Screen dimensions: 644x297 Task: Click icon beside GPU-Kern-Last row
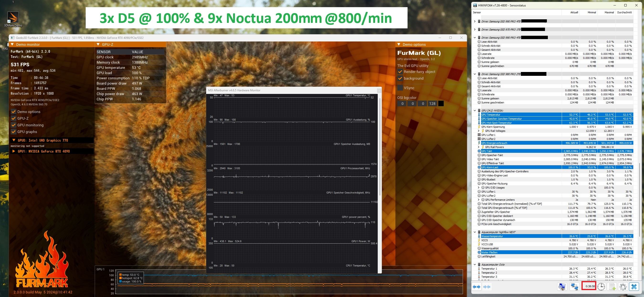[479, 167]
